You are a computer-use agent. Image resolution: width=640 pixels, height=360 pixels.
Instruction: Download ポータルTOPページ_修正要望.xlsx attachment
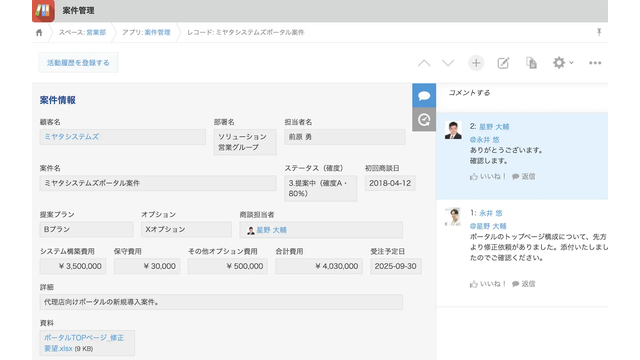tap(84, 343)
